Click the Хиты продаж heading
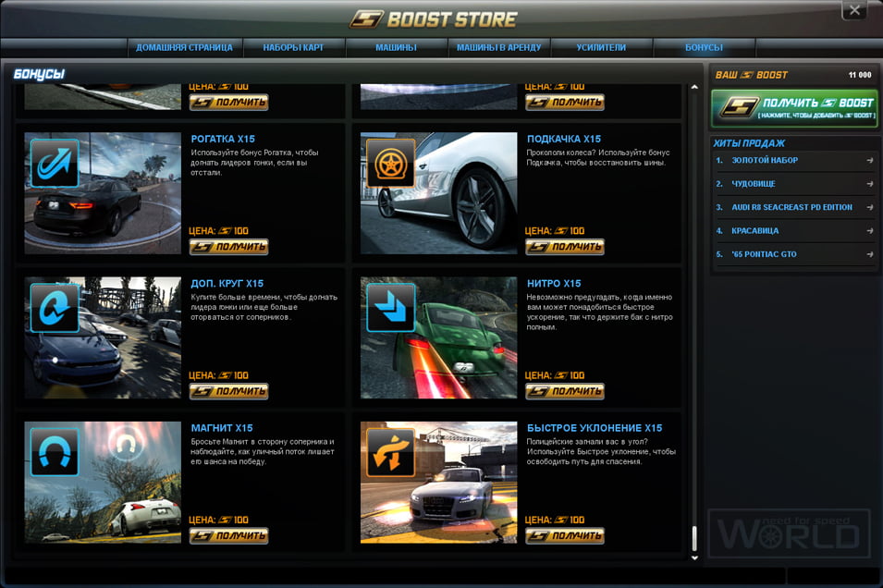 pyautogui.click(x=749, y=143)
